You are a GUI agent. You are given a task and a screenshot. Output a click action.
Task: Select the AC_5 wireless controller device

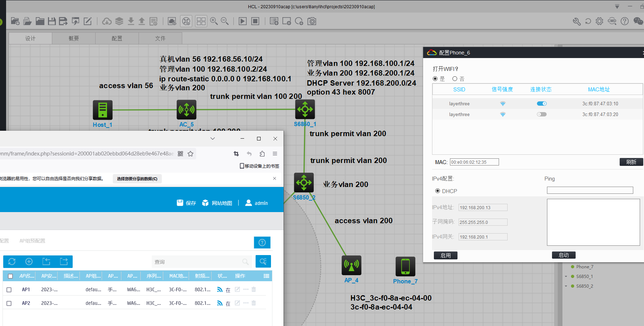[187, 110]
